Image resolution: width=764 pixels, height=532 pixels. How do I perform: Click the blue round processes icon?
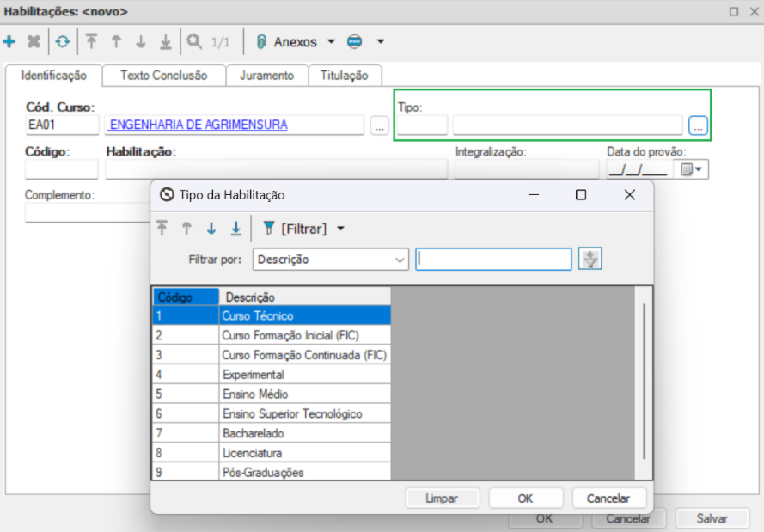point(355,42)
